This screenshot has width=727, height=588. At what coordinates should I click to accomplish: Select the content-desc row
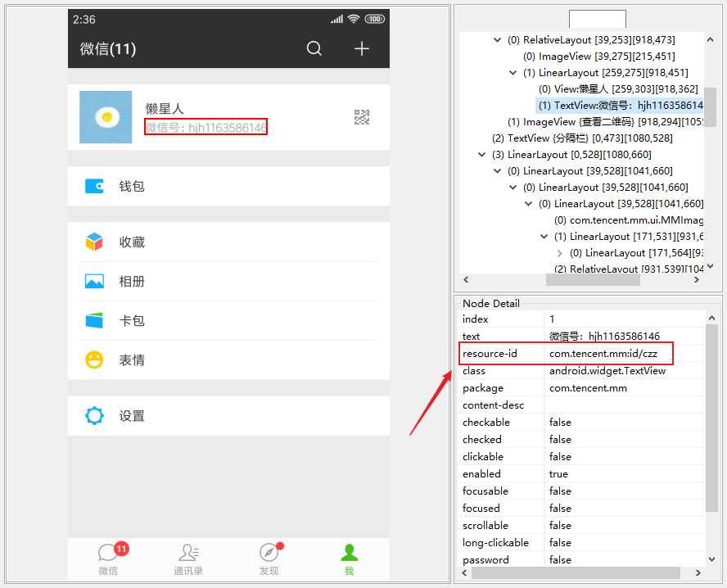click(x=582, y=405)
